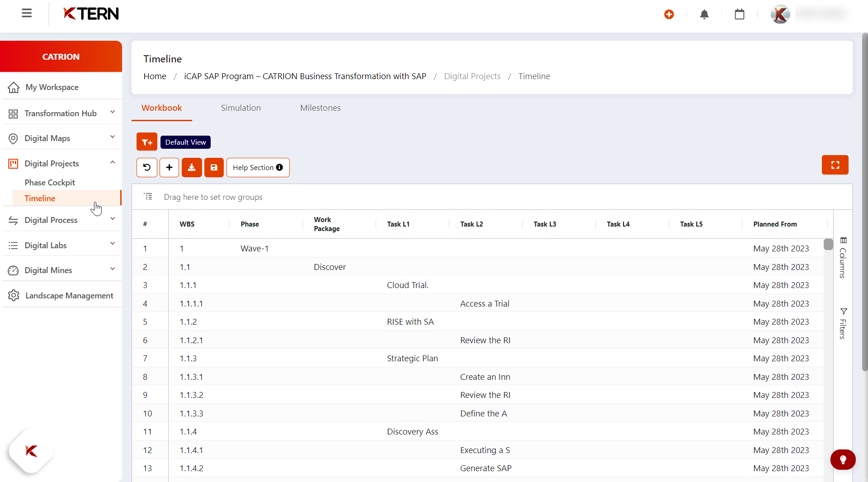Switch to the Simulation tab
Image resolution: width=868 pixels, height=482 pixels.
click(241, 108)
